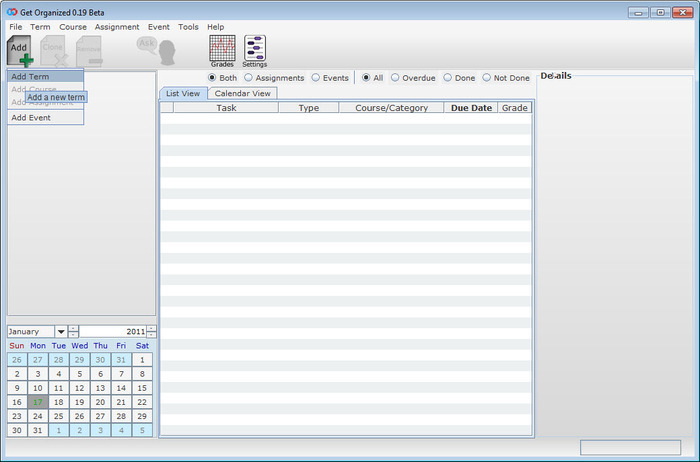Switch to the List View tab

coord(183,93)
